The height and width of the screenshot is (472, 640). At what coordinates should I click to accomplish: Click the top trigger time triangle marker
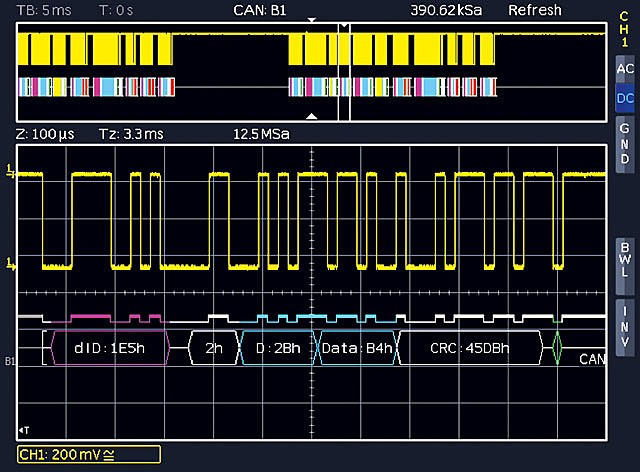coord(312,20)
